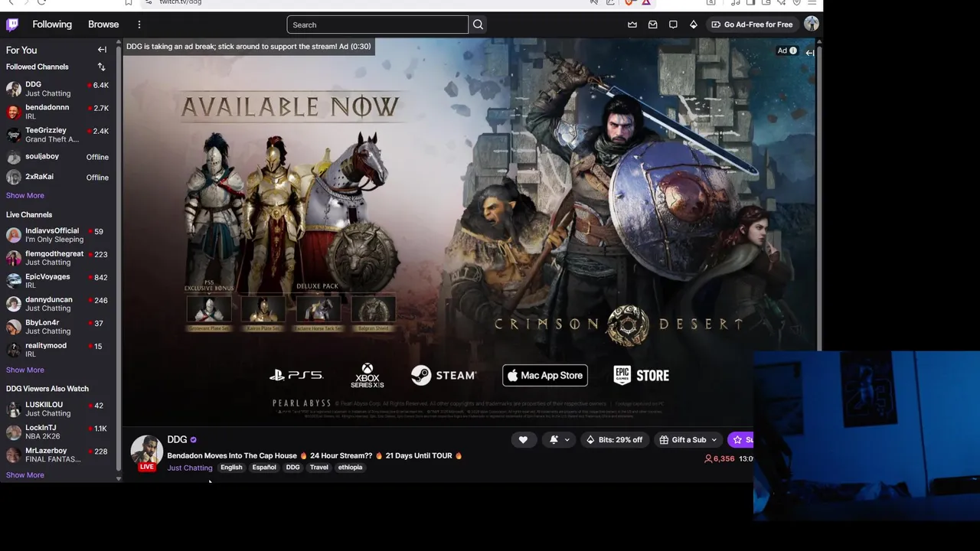Open LockInTJ NBA 2K26 channel

coord(58,432)
